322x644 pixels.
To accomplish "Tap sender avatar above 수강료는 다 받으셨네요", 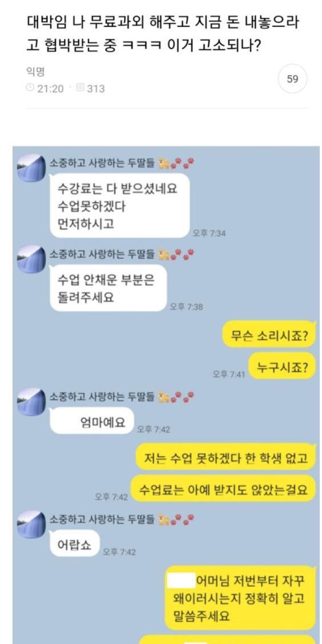I will click(31, 168).
